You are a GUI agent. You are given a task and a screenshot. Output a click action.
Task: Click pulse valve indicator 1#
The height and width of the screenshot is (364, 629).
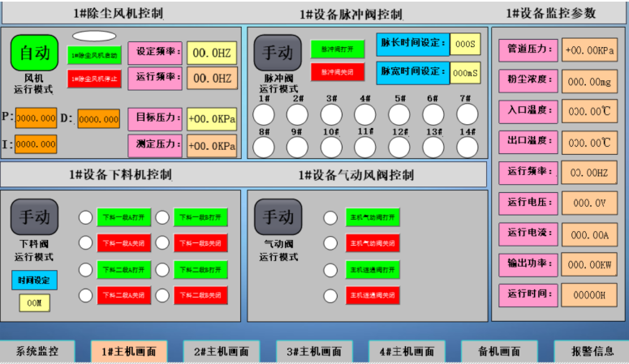[x=265, y=113]
